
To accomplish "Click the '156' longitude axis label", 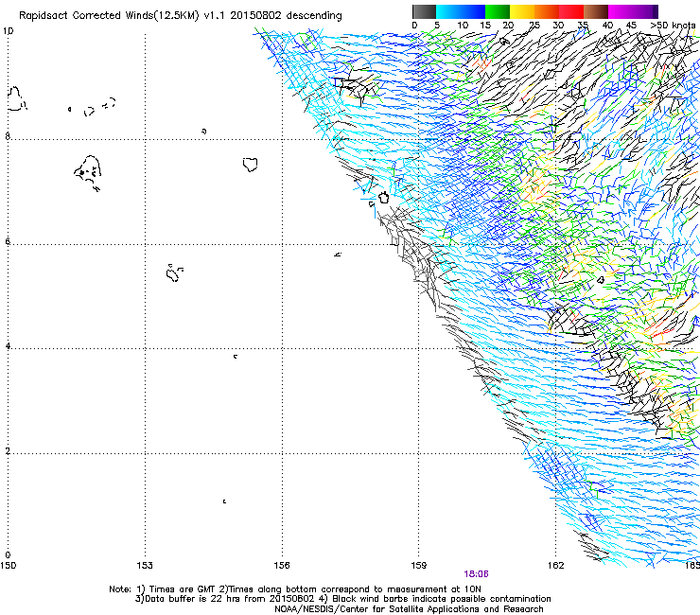I will [282, 566].
